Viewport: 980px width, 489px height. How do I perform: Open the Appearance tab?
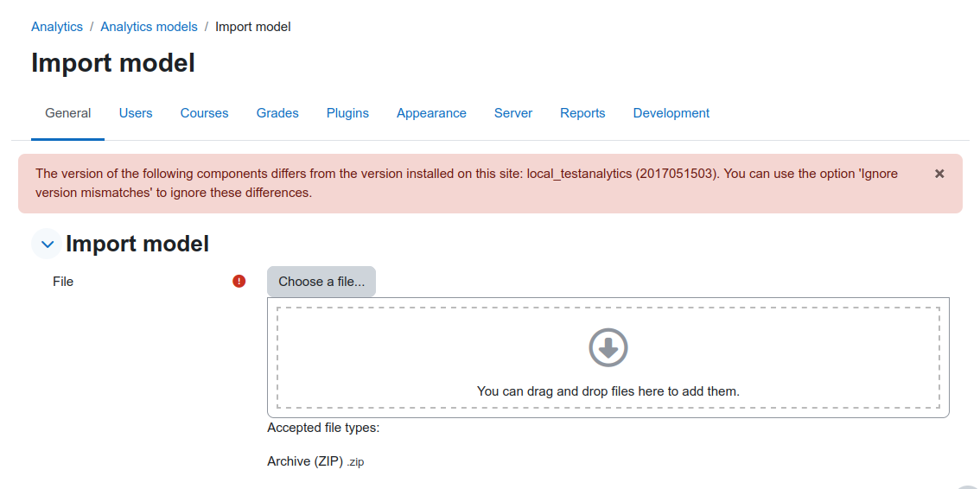(431, 113)
